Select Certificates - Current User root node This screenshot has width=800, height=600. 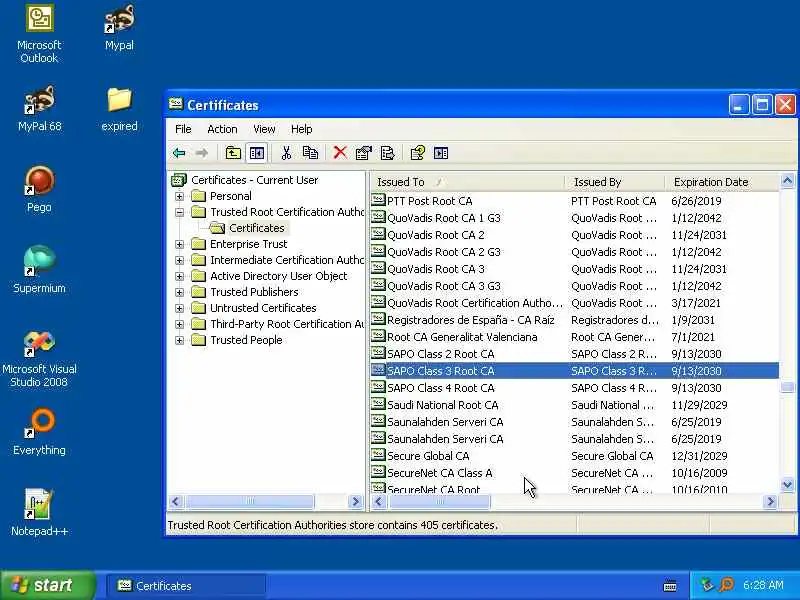[x=254, y=180]
